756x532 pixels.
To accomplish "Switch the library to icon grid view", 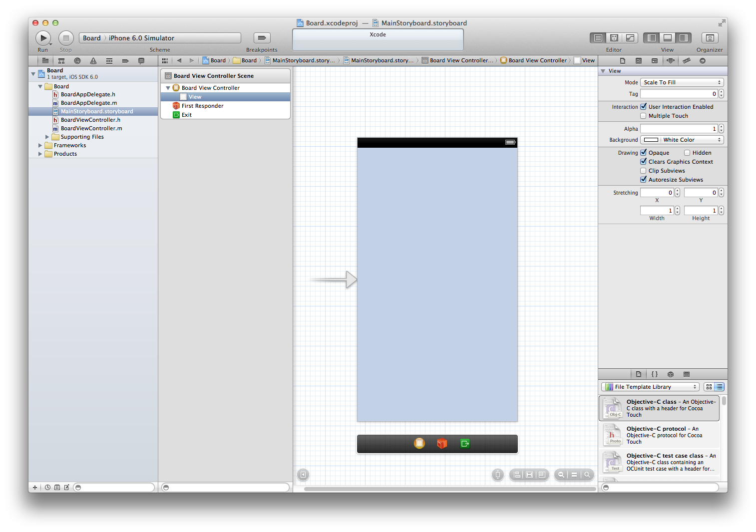I will (709, 387).
